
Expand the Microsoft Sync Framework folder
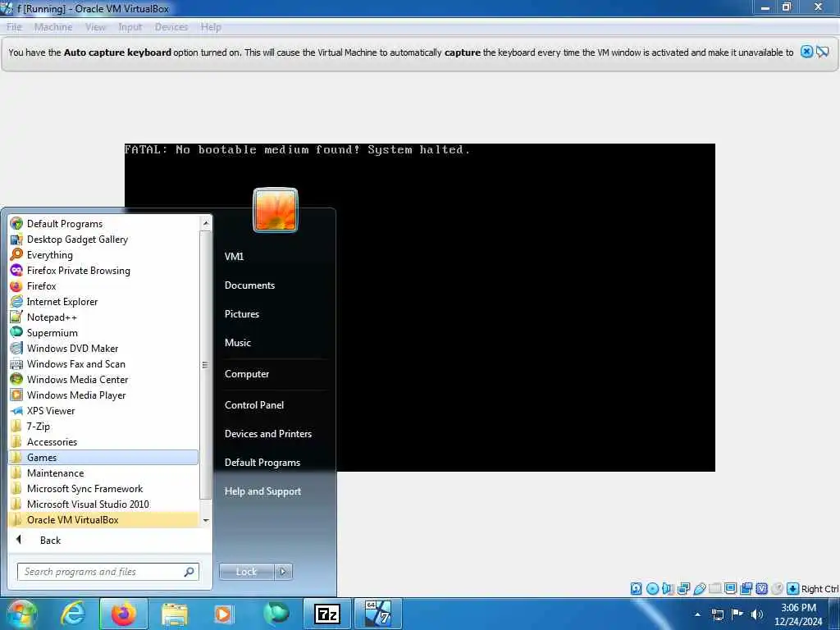pos(103,488)
